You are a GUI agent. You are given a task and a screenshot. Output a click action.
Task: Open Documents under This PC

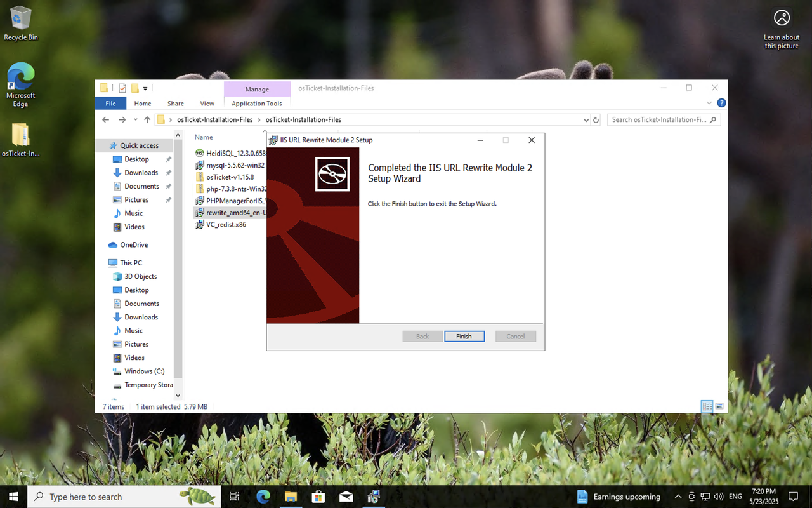(x=141, y=304)
